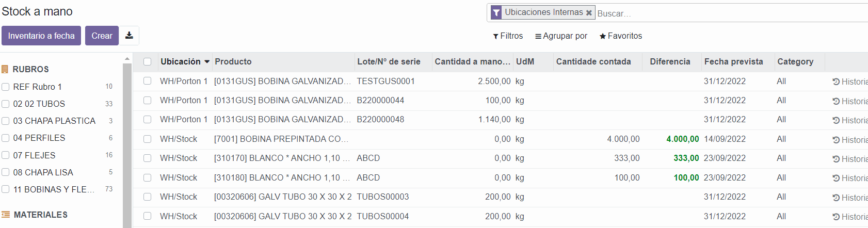Click the MATERIALES section list icon
The height and width of the screenshot is (228, 868).
(6, 215)
